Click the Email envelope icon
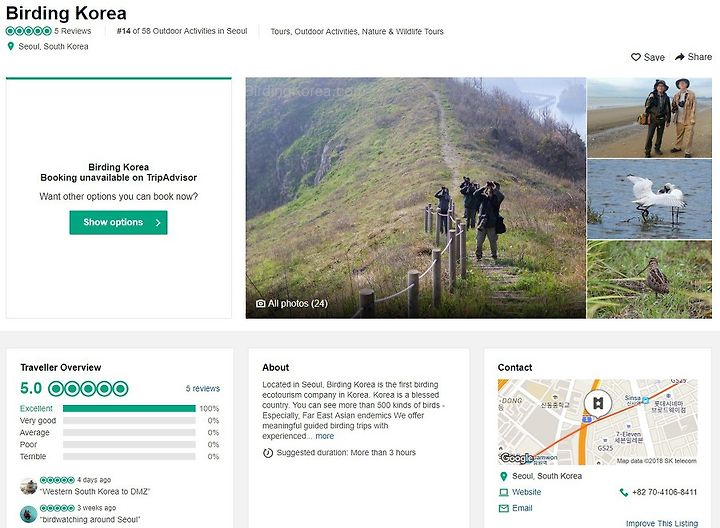The width and height of the screenshot is (720, 528). click(504, 508)
